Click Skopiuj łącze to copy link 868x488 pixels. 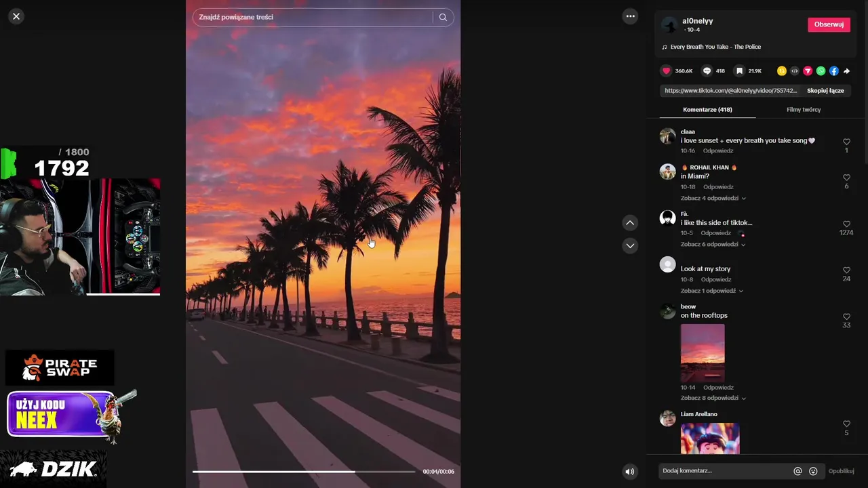pyautogui.click(x=825, y=91)
